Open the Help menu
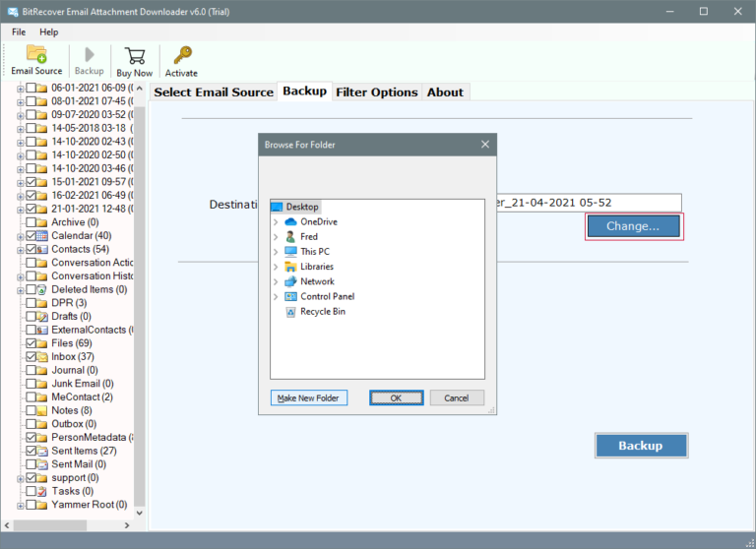Image resolution: width=756 pixels, height=549 pixels. click(x=48, y=31)
